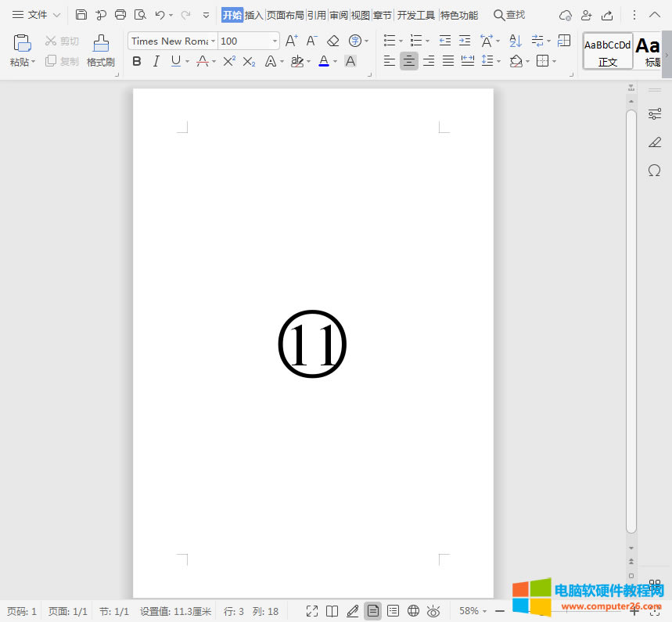Open Web layout view globe icon
The height and width of the screenshot is (622, 672).
pos(413,611)
